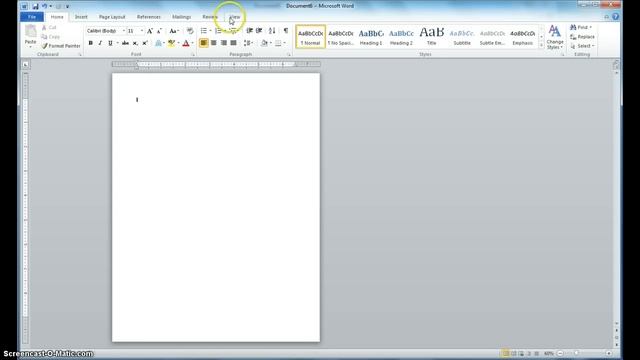Apply red font color
This screenshot has width=640, height=360.
pos(186,43)
